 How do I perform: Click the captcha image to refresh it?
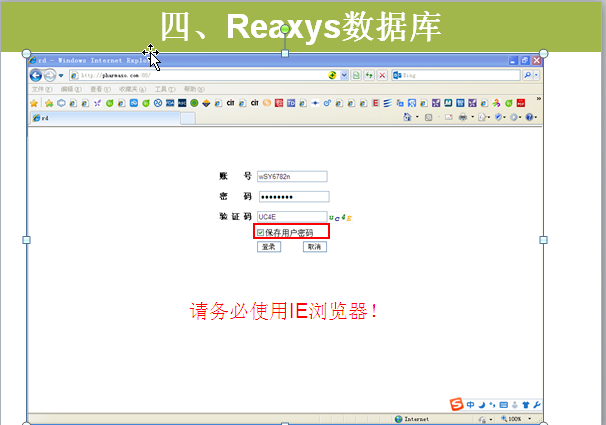[x=340, y=218]
